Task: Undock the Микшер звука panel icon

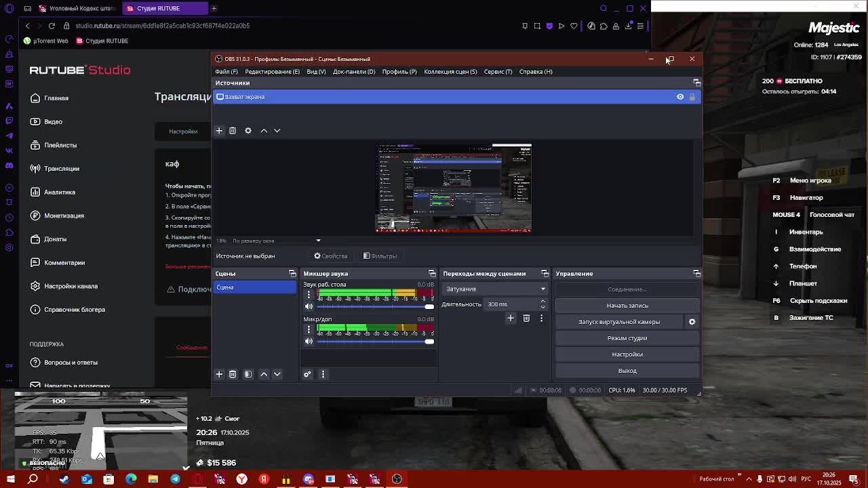Action: click(432, 274)
